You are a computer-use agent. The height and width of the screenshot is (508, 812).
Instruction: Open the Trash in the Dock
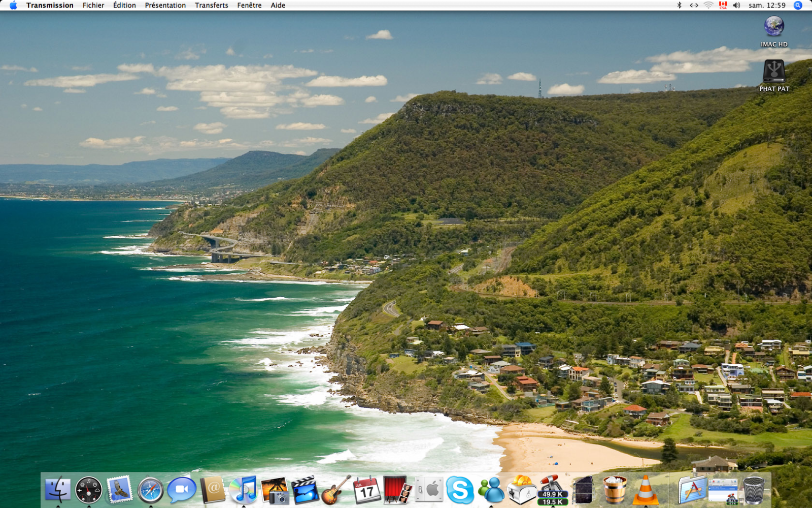[754, 490]
